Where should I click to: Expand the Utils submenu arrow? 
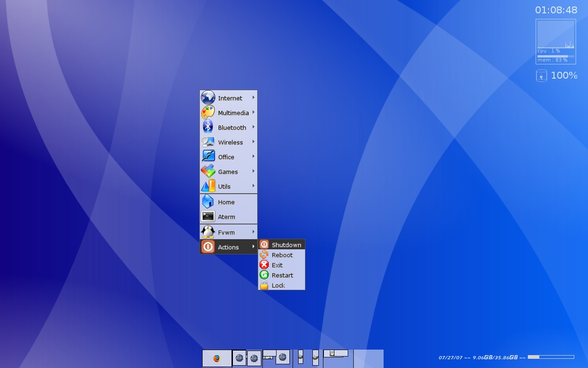point(253,186)
